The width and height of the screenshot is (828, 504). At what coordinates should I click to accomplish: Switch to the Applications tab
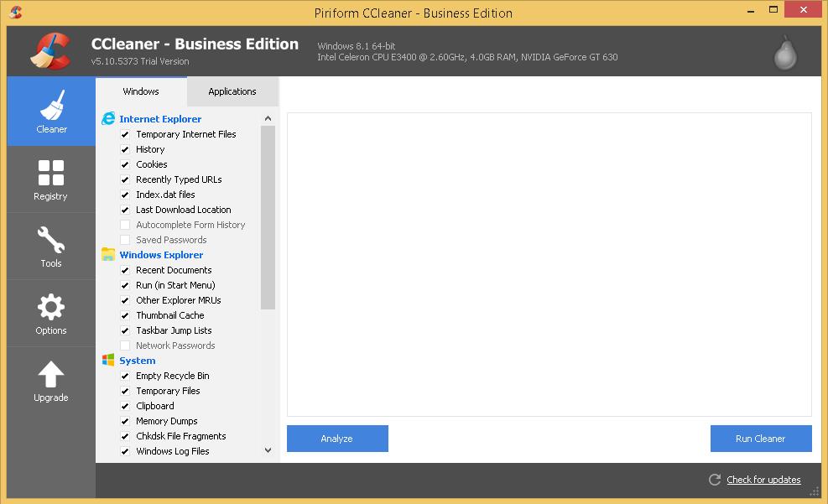(x=232, y=91)
